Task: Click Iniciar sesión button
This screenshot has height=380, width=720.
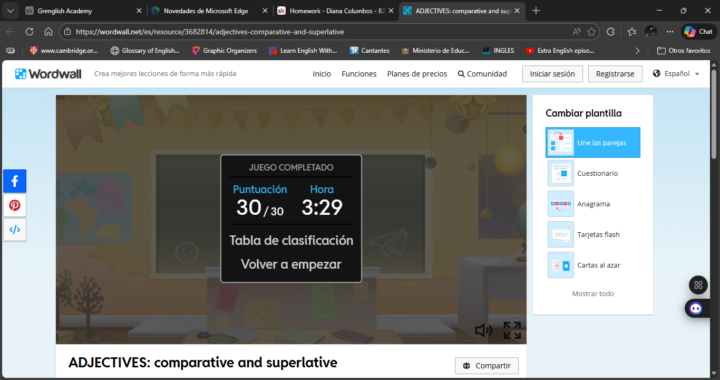Action: tap(552, 74)
